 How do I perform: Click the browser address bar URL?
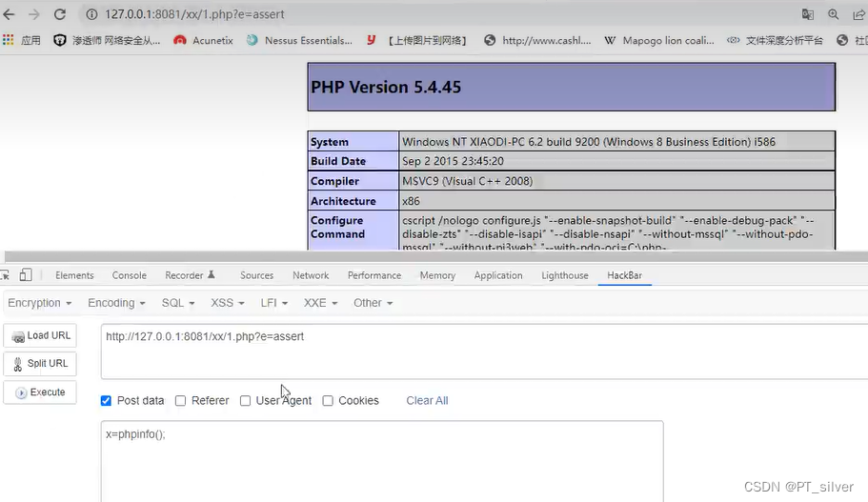[194, 14]
